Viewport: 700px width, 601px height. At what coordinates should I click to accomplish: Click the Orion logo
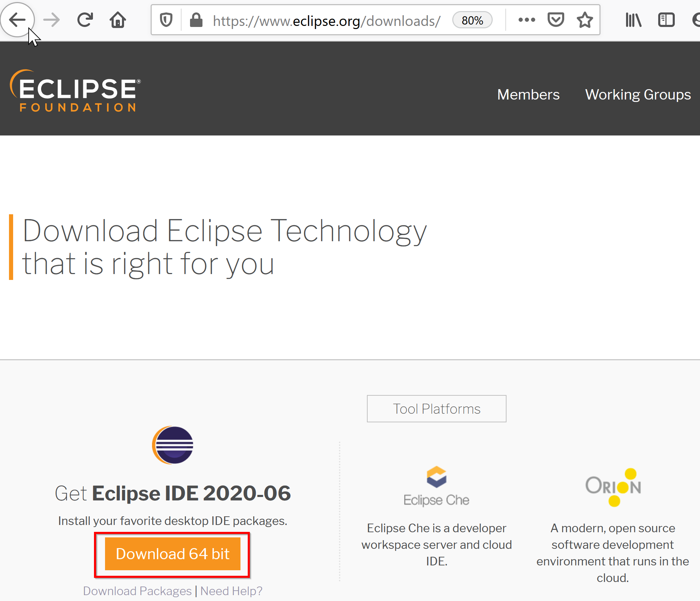(613, 487)
